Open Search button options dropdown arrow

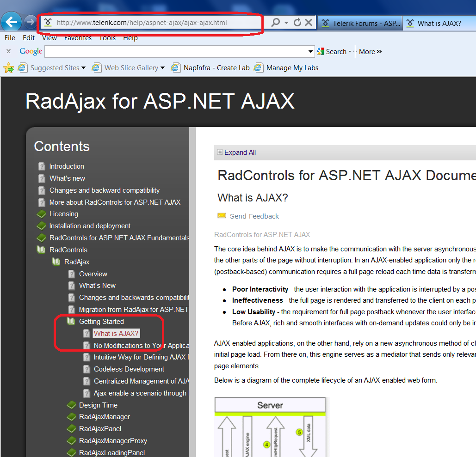pyautogui.click(x=350, y=52)
